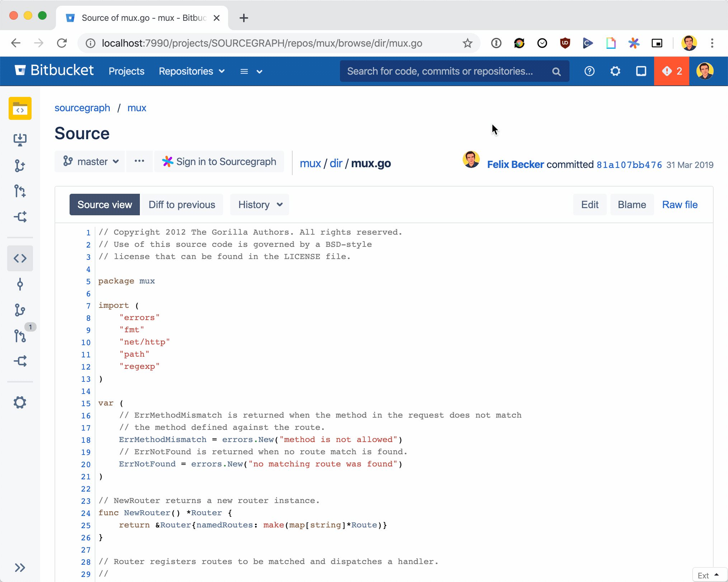This screenshot has width=728, height=582.
Task: Open the Raw file link
Action: [680, 205]
